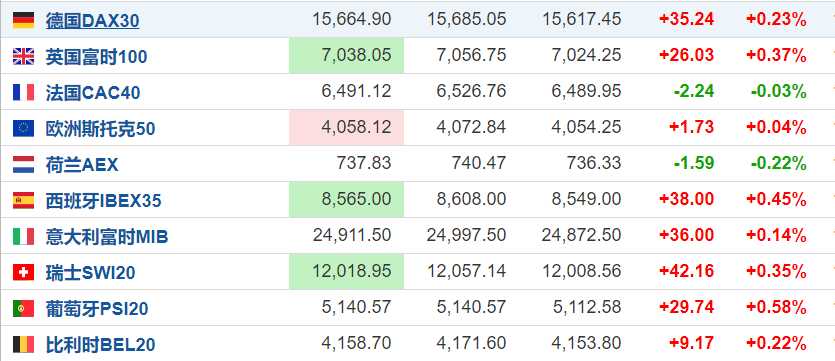835x361 pixels.
Task: Open the 德国DAX30 index link
Action: click(93, 21)
